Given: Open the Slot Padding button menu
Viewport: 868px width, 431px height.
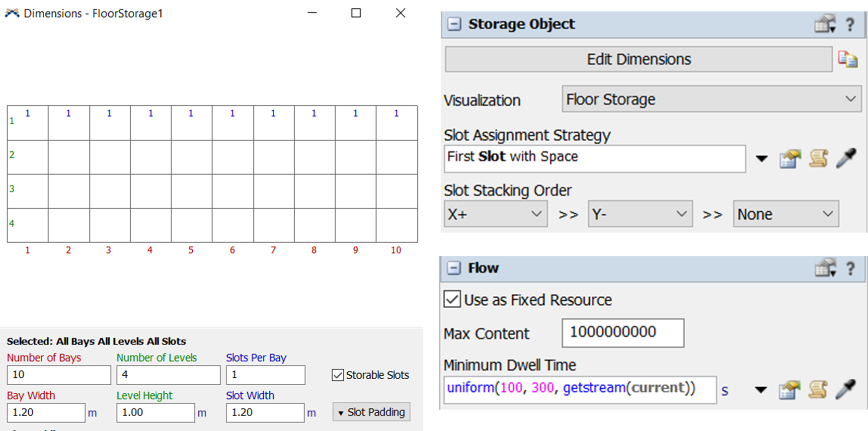Looking at the screenshot, I should click(371, 412).
